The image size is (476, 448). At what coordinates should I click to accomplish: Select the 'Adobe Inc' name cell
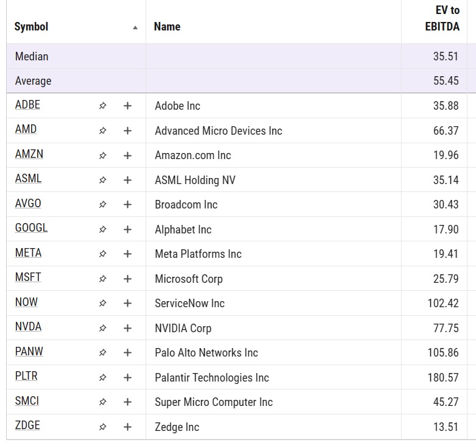coord(177,106)
